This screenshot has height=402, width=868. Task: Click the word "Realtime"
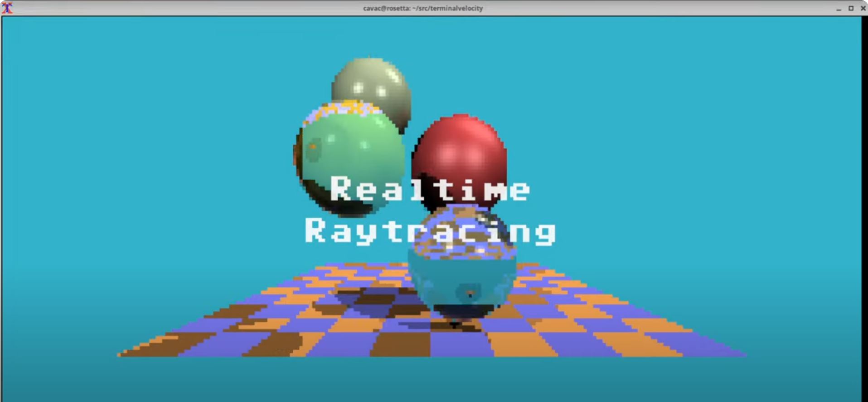[x=430, y=189]
